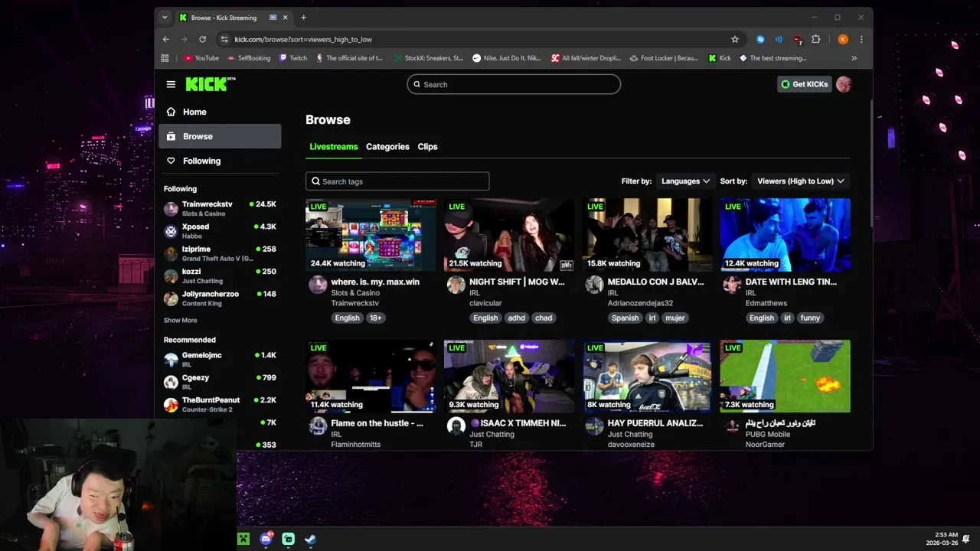Open TheBurntPeanut in Recommended list
Viewport: 980px width, 551px height.
click(x=220, y=404)
